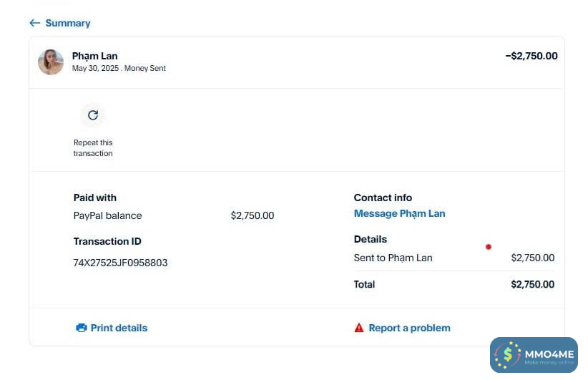Click the Transaction ID heading

[102, 241]
